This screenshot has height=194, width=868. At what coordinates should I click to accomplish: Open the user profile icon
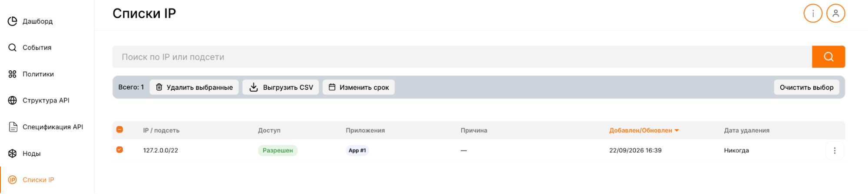[835, 13]
